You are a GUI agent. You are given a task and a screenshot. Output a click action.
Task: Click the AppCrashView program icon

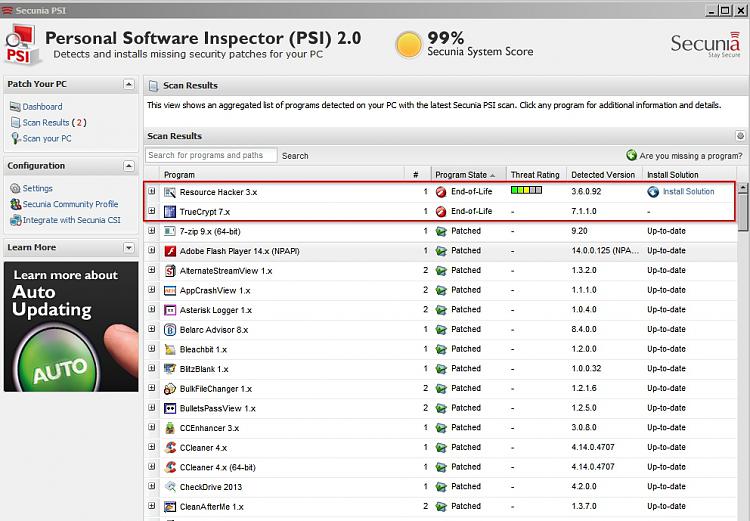point(170,290)
